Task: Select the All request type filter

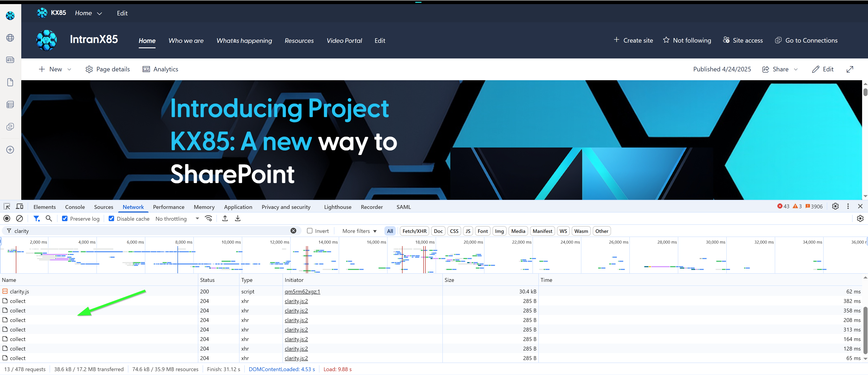Action: (390, 231)
